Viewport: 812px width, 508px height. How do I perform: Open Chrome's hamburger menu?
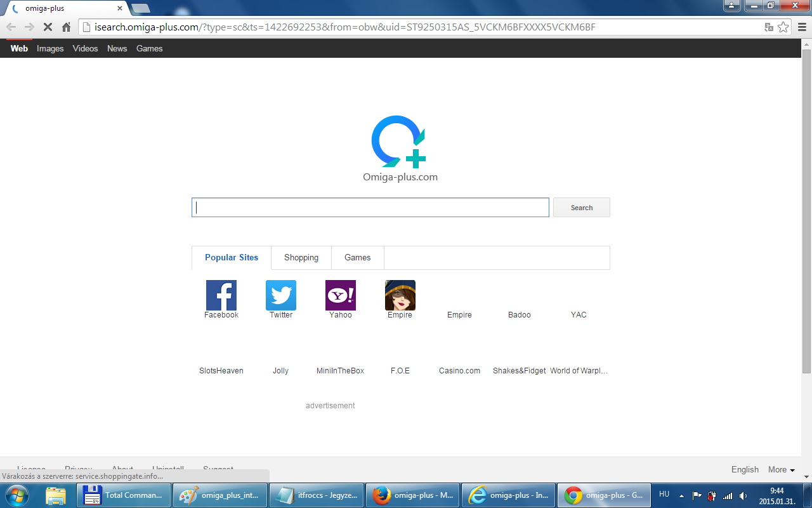(x=801, y=27)
